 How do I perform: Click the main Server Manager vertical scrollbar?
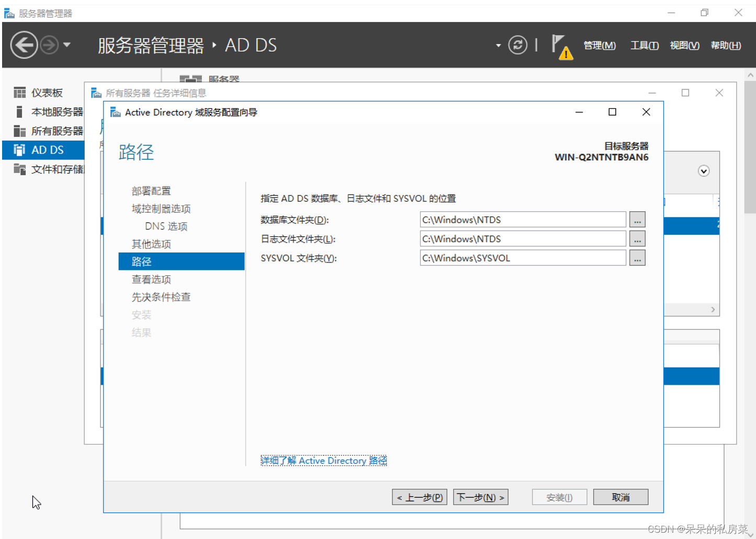coord(750,146)
